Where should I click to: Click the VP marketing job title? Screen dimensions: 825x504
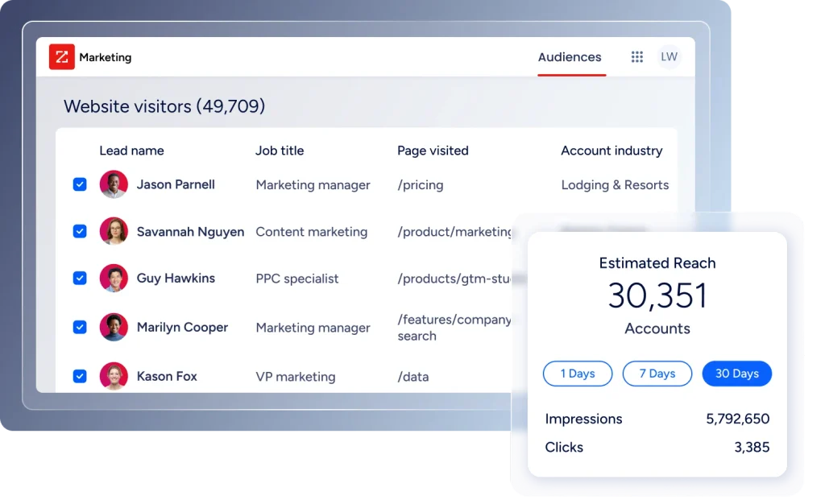296,377
